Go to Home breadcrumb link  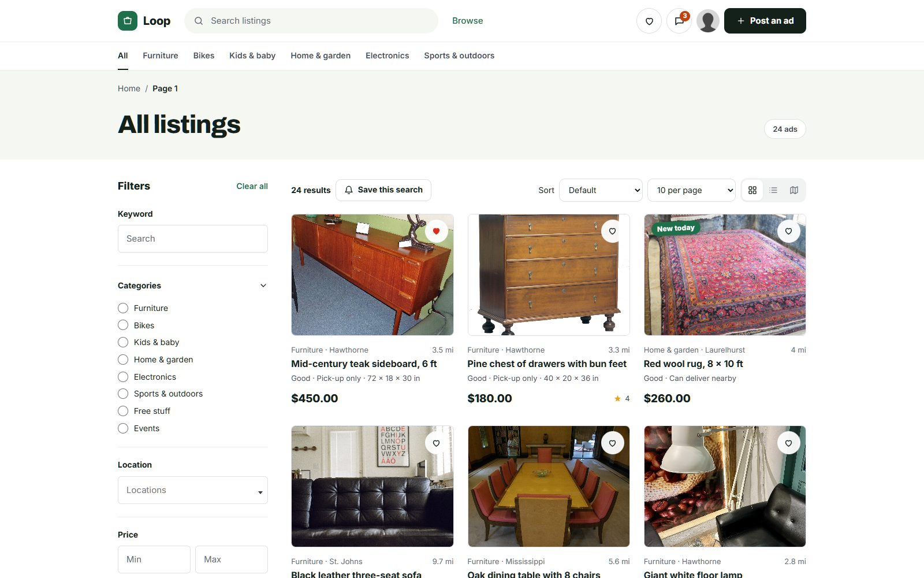tap(129, 88)
